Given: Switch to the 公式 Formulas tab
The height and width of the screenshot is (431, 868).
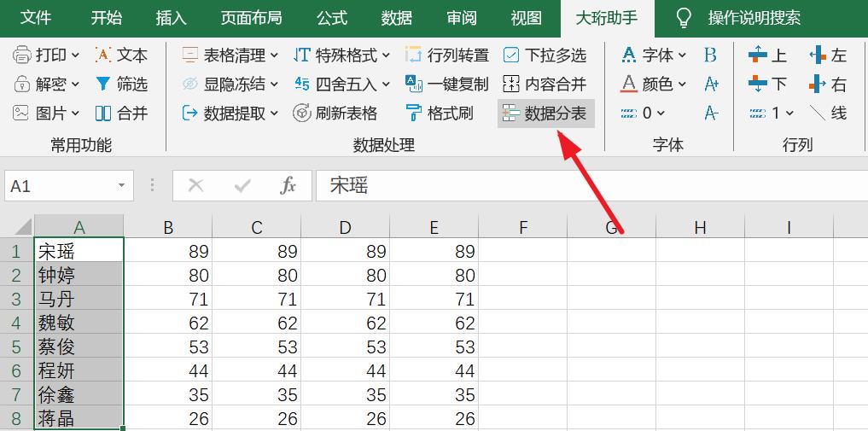Looking at the screenshot, I should (332, 18).
